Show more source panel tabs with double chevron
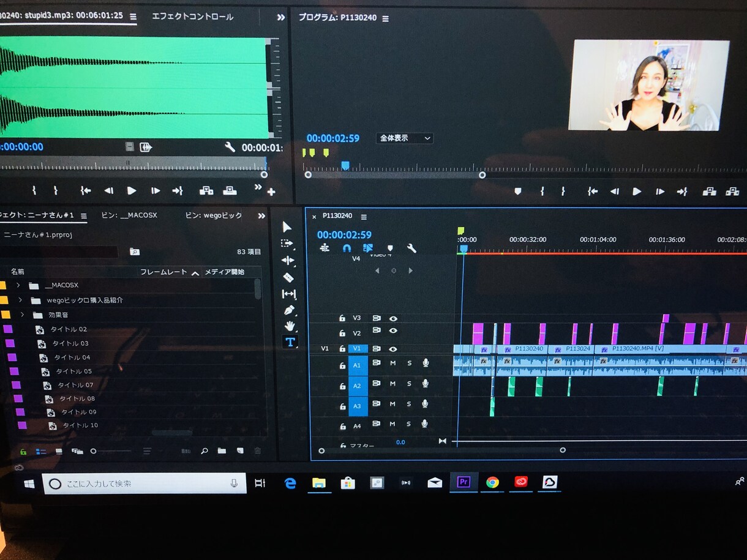 pyautogui.click(x=281, y=17)
